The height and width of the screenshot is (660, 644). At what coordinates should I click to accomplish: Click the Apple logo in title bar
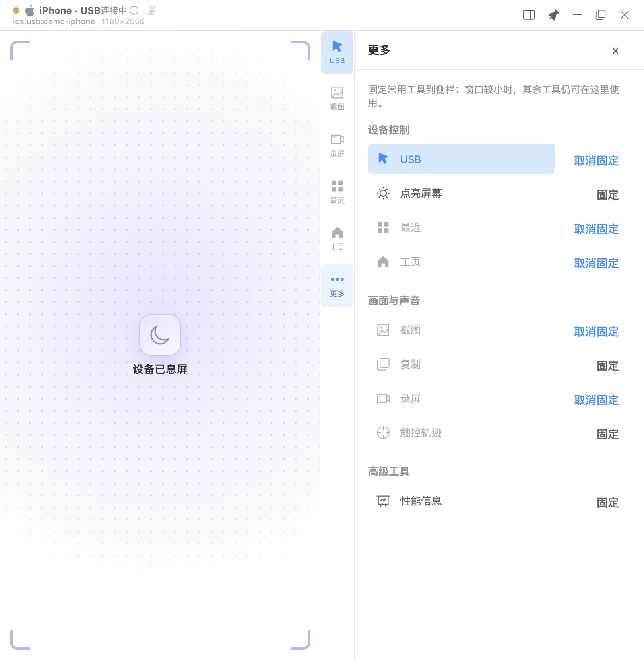pos(30,10)
